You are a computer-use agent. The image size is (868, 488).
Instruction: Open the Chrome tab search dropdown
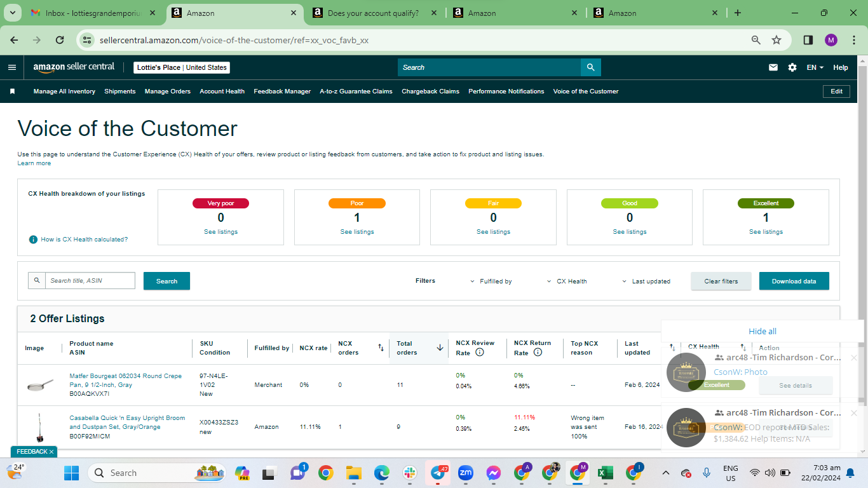[13, 13]
